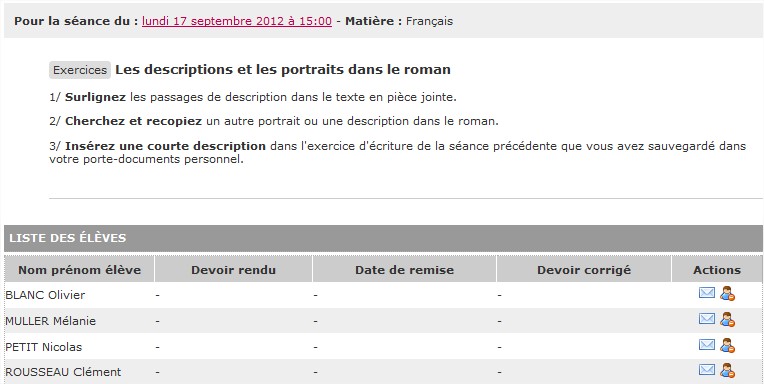Click the Exercices tag label

tap(80, 70)
